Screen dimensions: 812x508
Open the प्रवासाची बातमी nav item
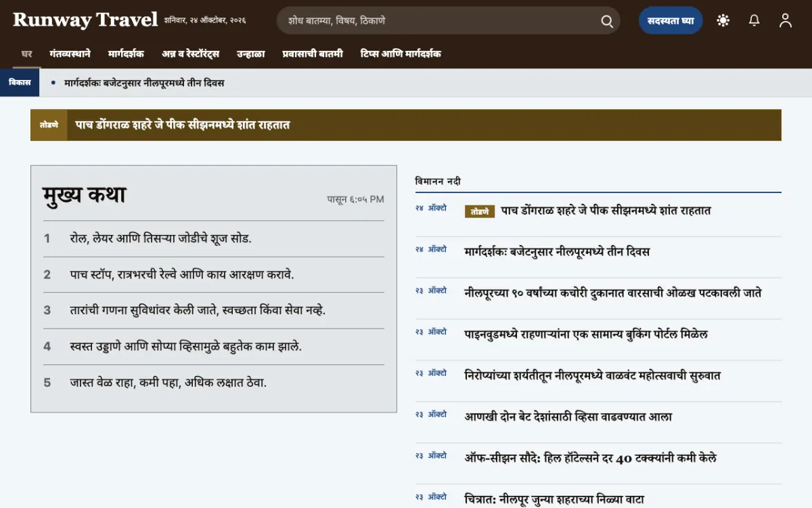(313, 54)
